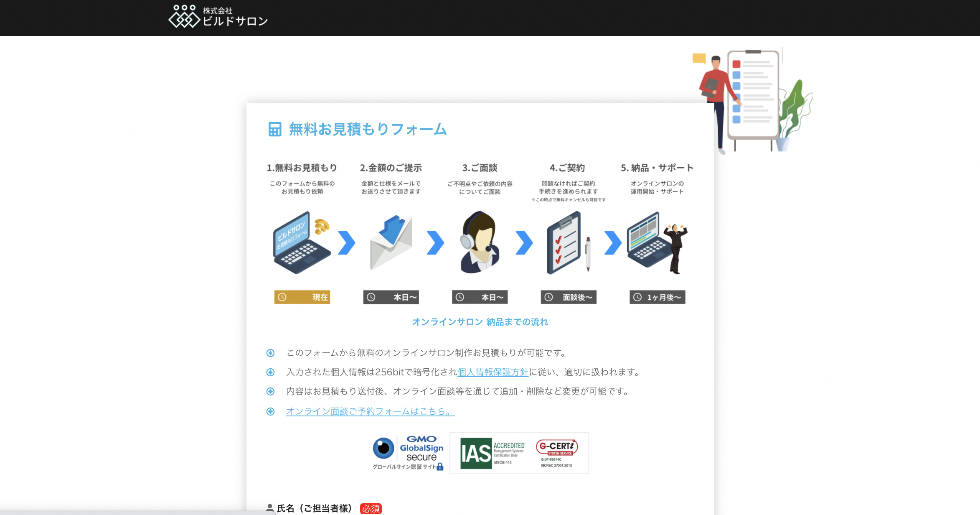
Task: Click the ビルドサロン company logo
Action: (217, 18)
